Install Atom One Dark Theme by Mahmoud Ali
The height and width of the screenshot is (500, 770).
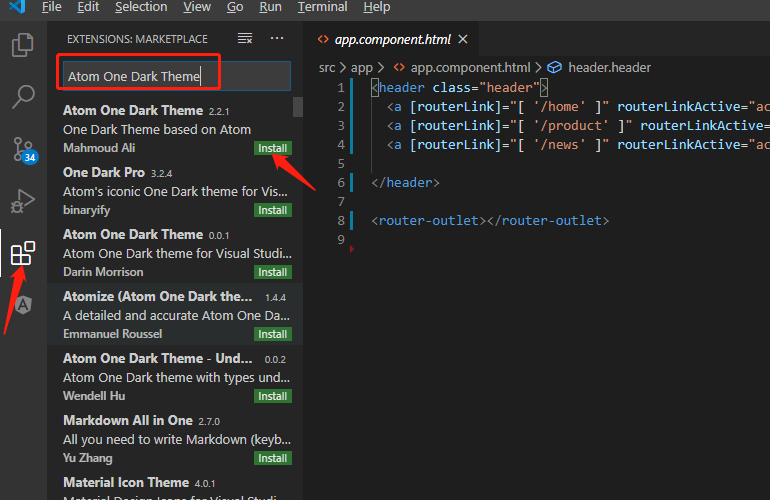coord(273,148)
